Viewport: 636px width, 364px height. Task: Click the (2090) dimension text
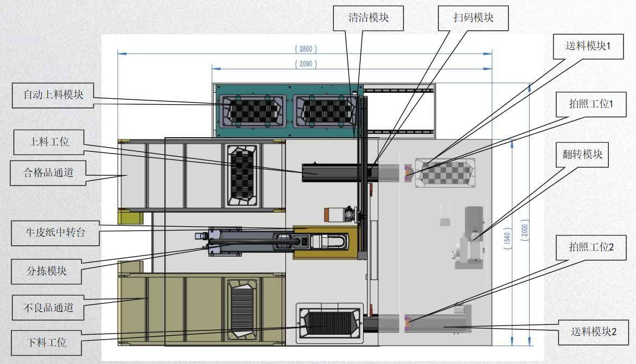[306, 64]
